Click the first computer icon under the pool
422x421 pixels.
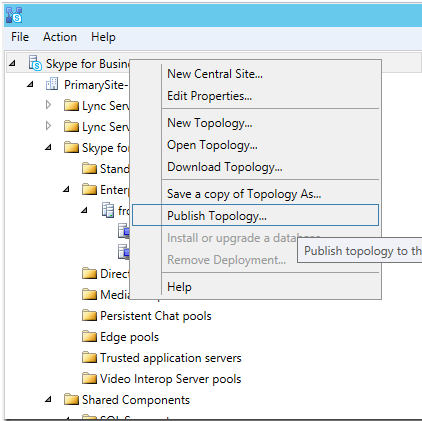(124, 231)
